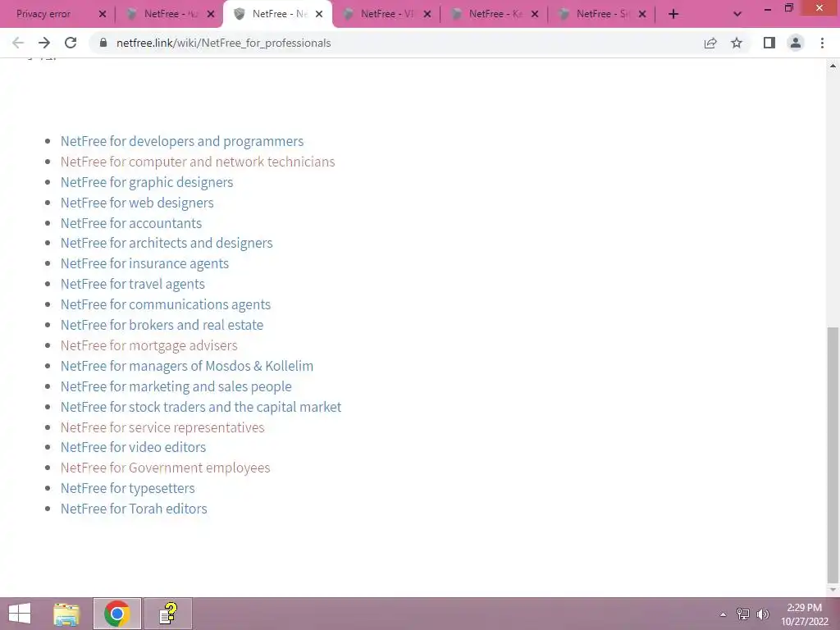The image size is (840, 630).
Task: Go forward in browser history
Action: [x=44, y=43]
